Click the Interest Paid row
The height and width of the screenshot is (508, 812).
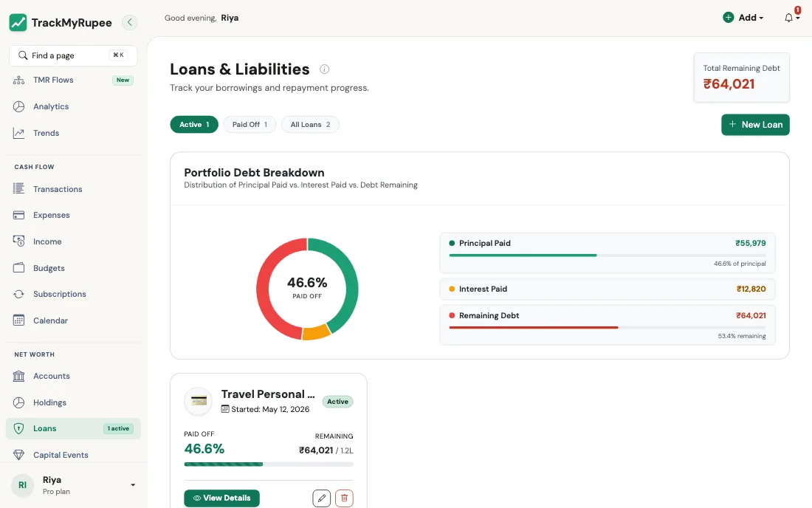(607, 289)
